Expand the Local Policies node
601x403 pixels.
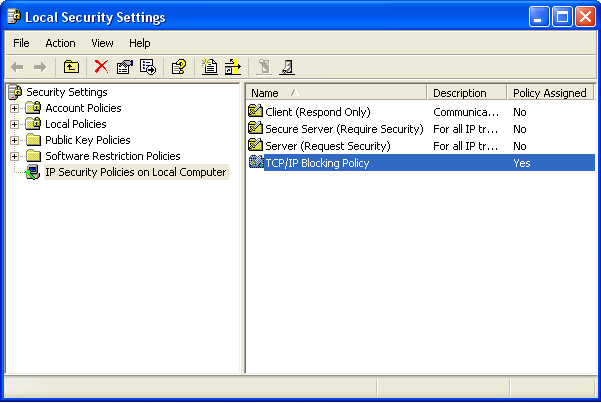coord(14,125)
